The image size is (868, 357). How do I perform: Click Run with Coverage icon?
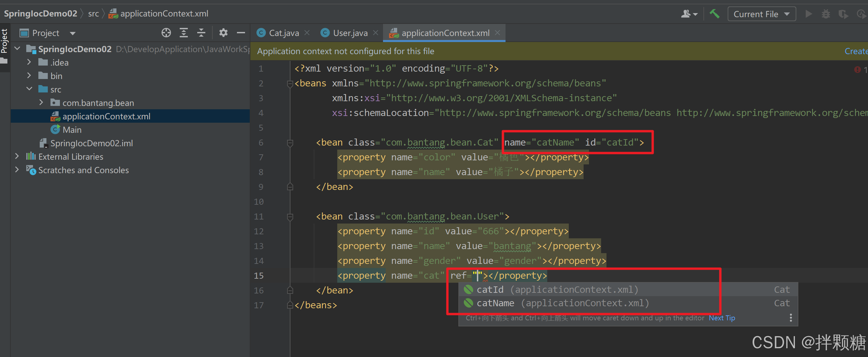pyautogui.click(x=843, y=14)
